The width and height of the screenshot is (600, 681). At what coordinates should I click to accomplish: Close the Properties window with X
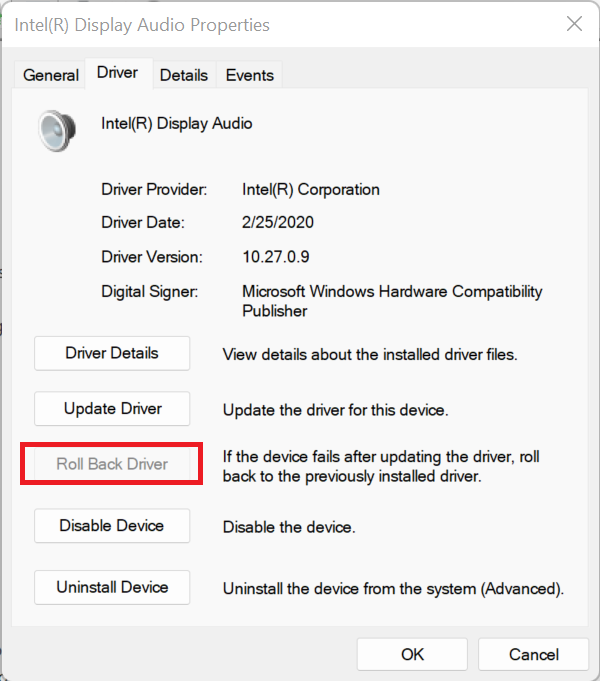click(575, 24)
